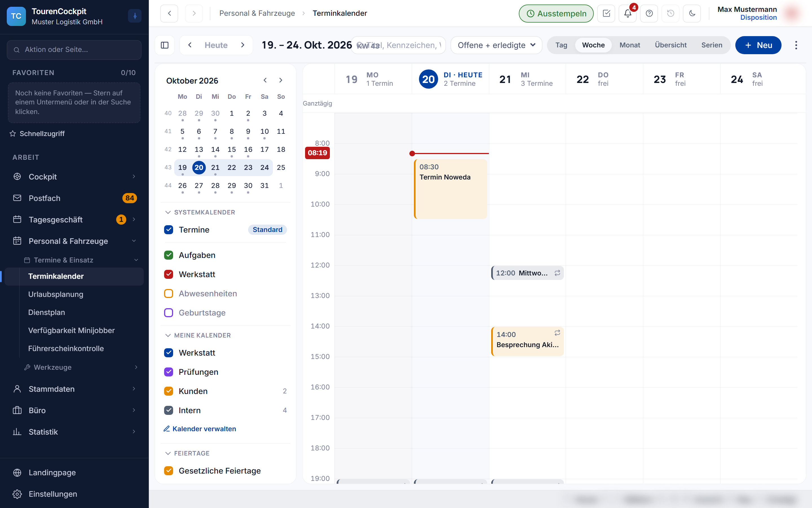
Task: Open the notifications bell
Action: (627, 14)
